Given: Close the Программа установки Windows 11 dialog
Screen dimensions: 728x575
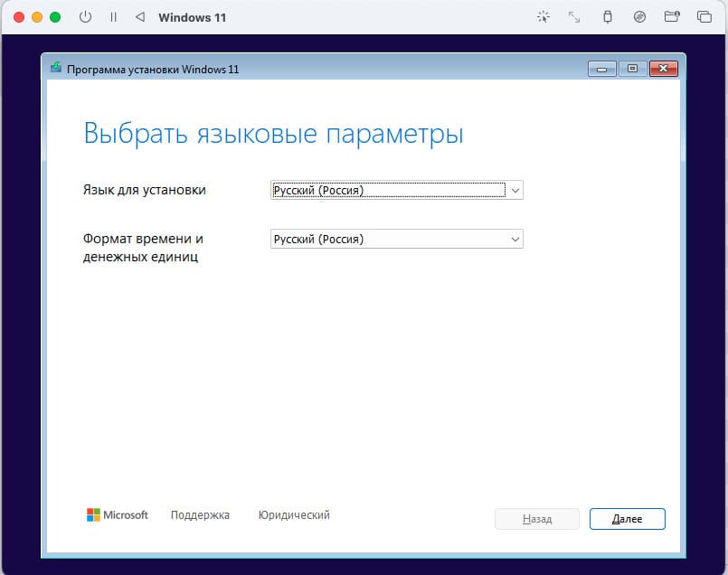Looking at the screenshot, I should (663, 69).
